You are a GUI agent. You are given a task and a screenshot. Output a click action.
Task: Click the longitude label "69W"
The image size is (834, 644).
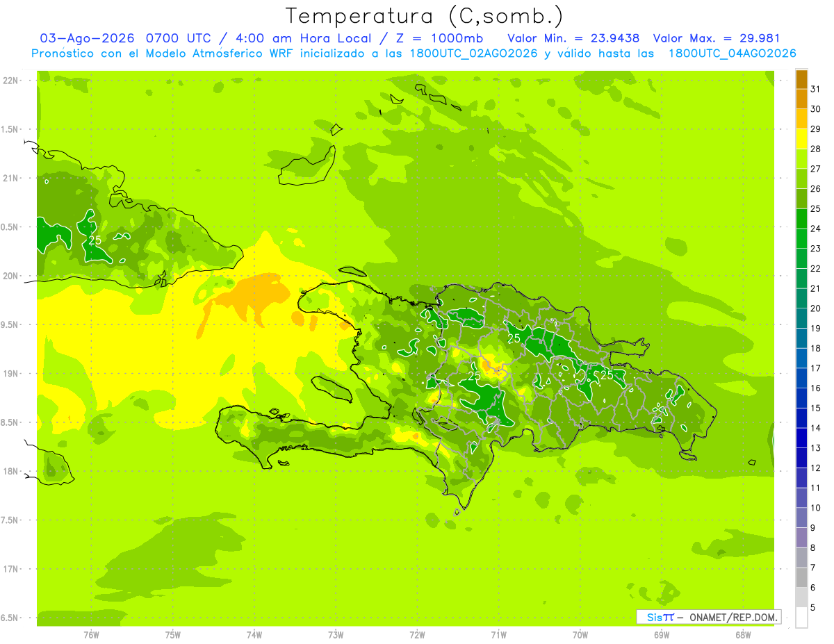[662, 635]
